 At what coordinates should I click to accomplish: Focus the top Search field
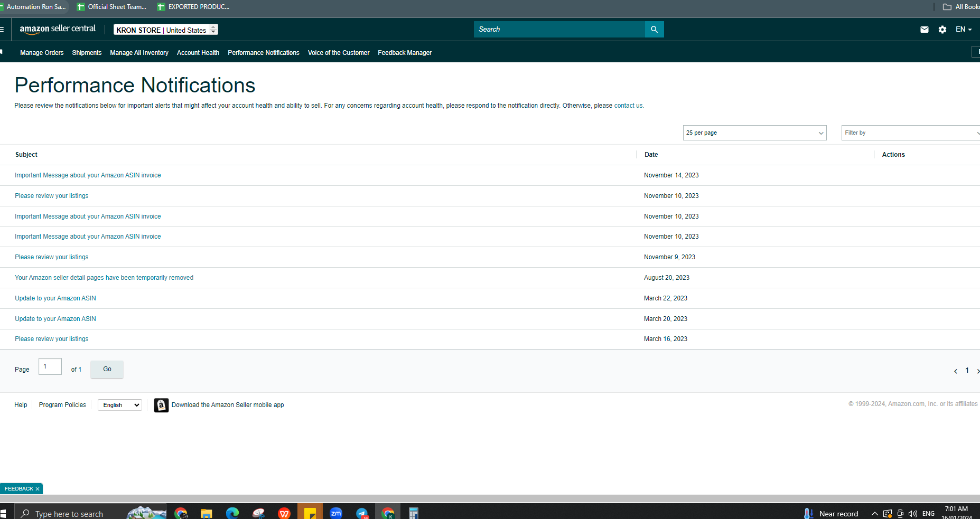coord(559,30)
